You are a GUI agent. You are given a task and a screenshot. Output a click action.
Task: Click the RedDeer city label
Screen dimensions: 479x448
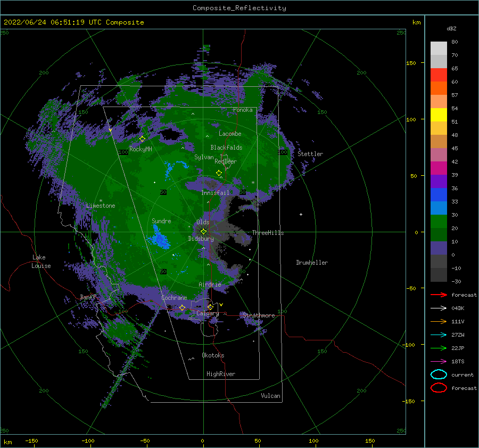(226, 161)
